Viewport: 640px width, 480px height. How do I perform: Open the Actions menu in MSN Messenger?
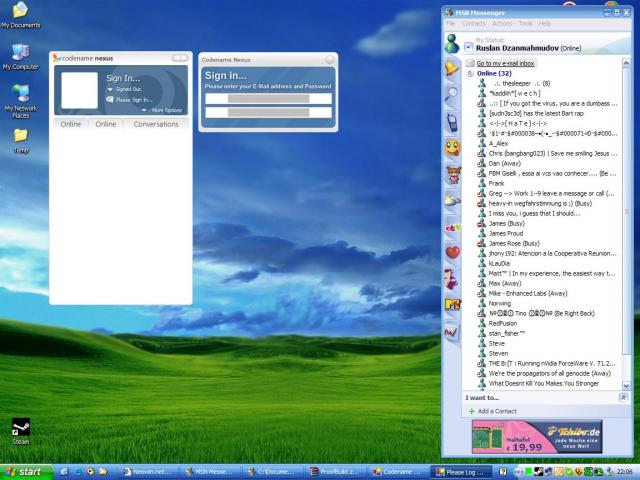(502, 24)
